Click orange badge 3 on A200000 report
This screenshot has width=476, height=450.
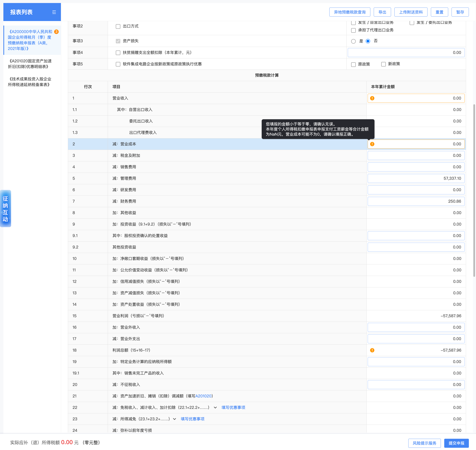(56, 32)
